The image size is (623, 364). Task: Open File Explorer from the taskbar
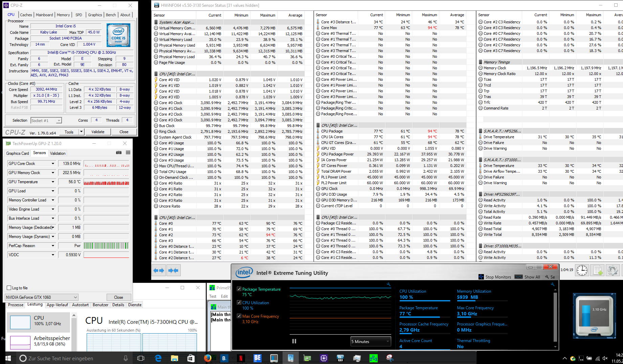[175, 358]
